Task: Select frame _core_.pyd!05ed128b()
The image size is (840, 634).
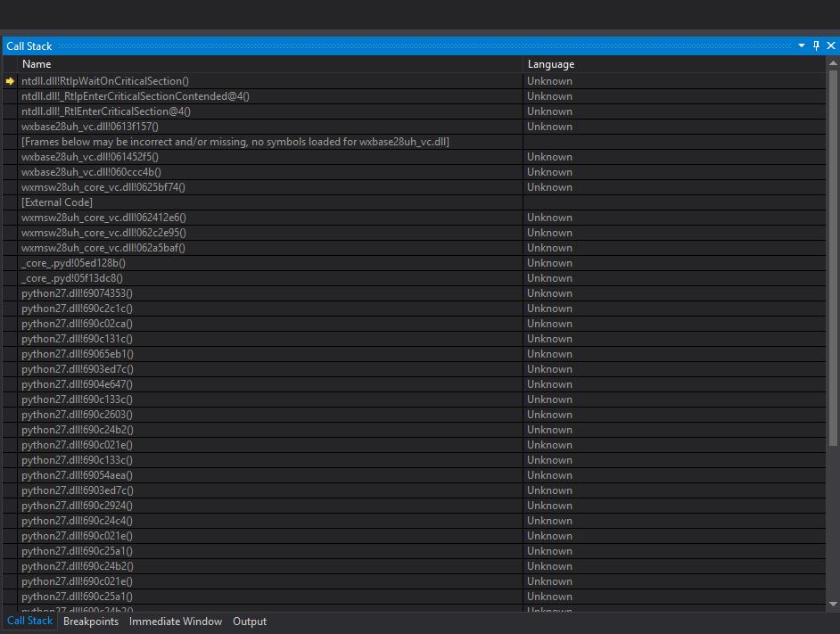Action: coord(74,263)
